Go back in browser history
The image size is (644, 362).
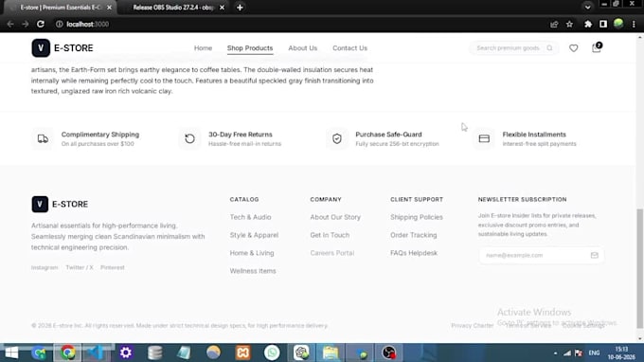[x=10, y=25]
